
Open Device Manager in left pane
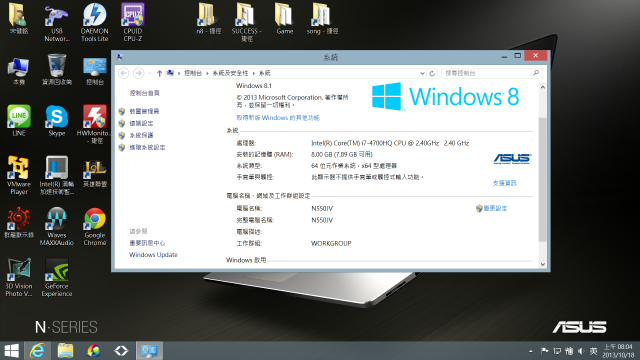click(144, 111)
